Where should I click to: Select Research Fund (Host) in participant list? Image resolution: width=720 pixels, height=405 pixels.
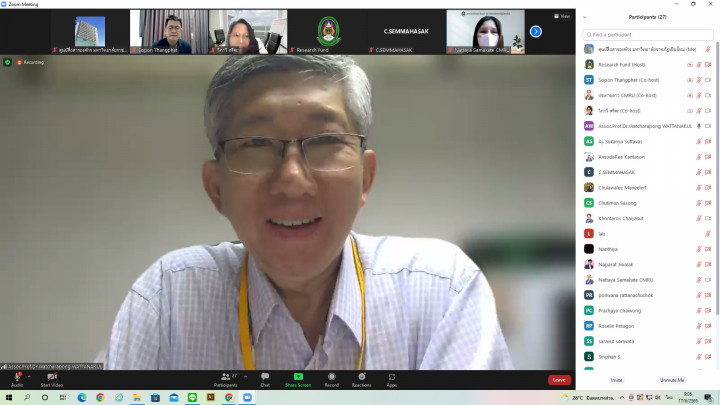[648, 65]
